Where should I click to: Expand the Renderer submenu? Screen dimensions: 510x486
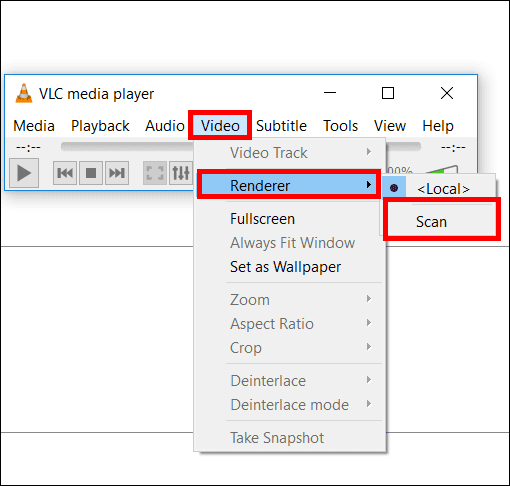point(289,185)
